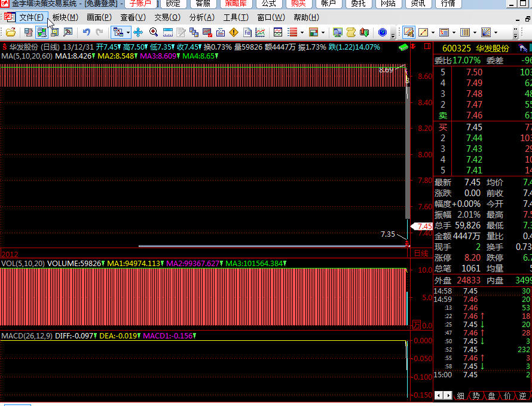Open the 分析(A) menu
The width and height of the screenshot is (532, 406).
pos(201,17)
